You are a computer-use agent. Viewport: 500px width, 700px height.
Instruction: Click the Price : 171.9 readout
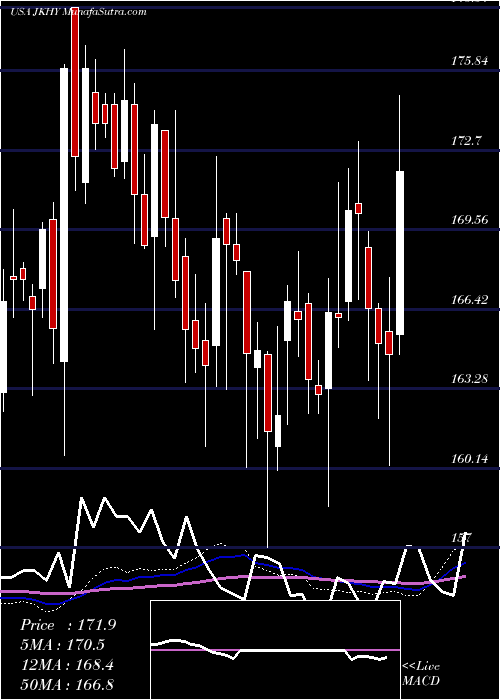pyautogui.click(x=68, y=625)
